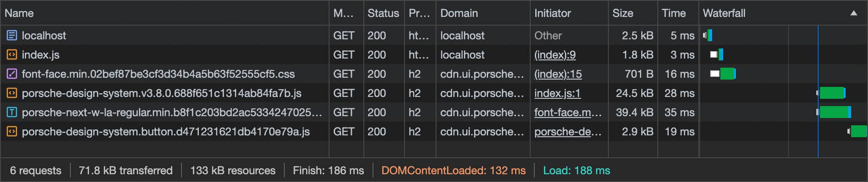Select porsche-design-system.v3.8.0.688f651c1314ab84fa7b.js request
Viewport: 868px width, 182px height.
161,93
